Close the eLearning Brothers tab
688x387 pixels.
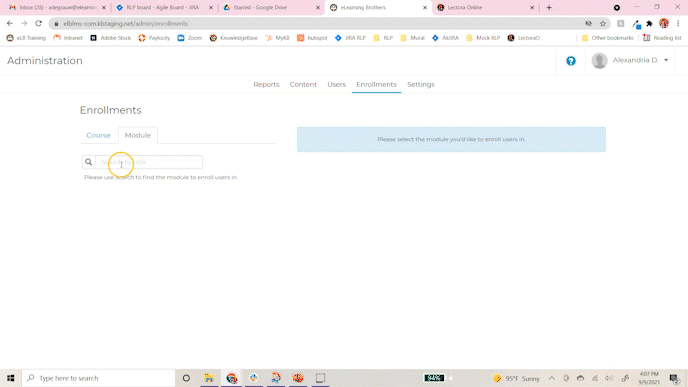coord(425,7)
